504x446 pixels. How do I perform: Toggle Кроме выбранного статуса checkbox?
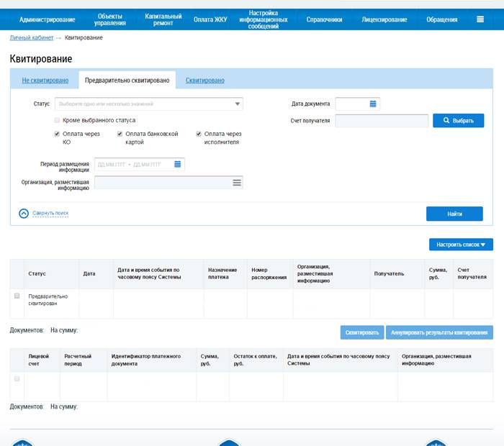point(57,120)
